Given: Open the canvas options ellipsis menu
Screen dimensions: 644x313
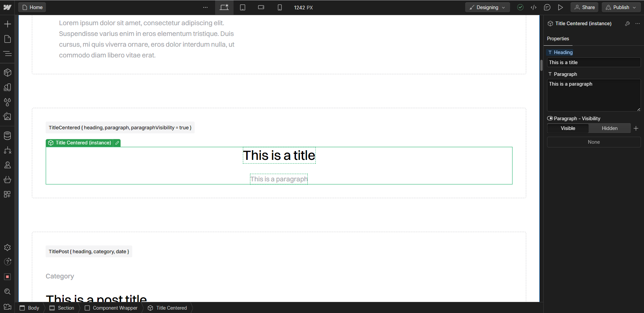Looking at the screenshot, I should (205, 7).
